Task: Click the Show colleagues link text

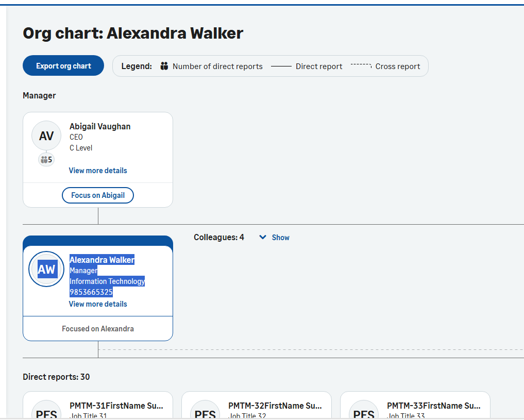Action: (x=280, y=238)
